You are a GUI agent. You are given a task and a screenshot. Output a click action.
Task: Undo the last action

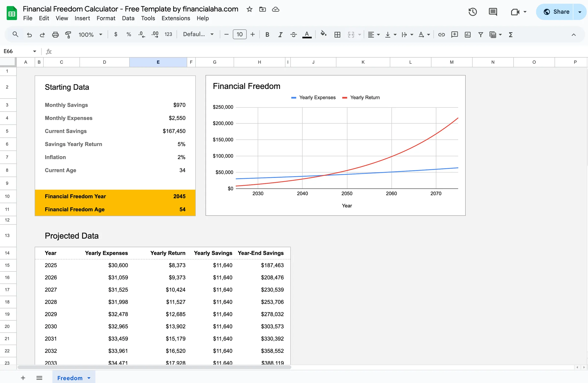[x=29, y=34]
